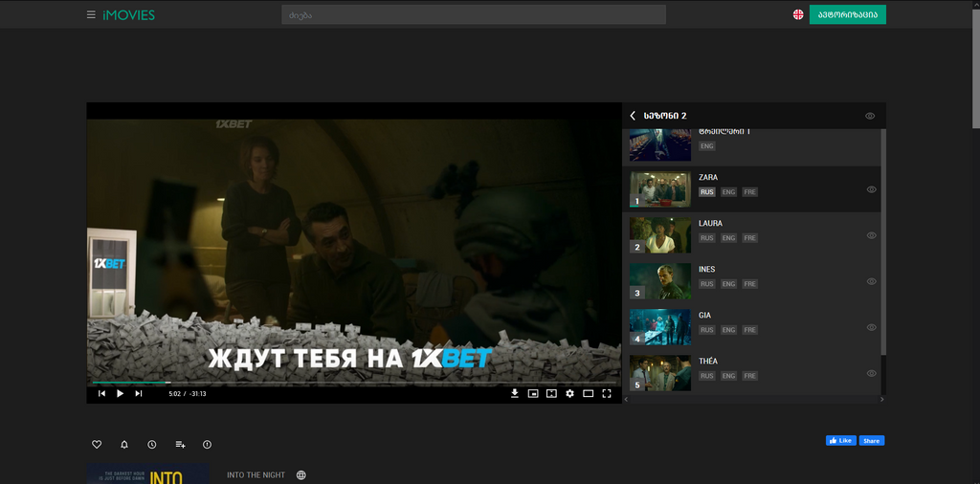Viewport: 980px width, 484px height.
Task: Open the INES episode thumbnail
Action: click(660, 281)
